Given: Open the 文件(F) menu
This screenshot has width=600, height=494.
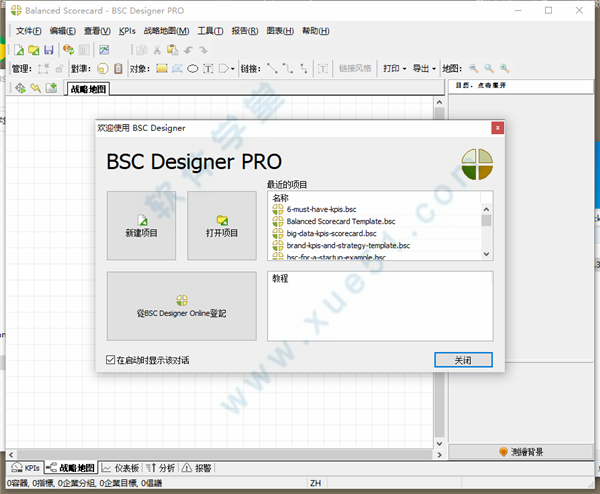Looking at the screenshot, I should [29, 31].
